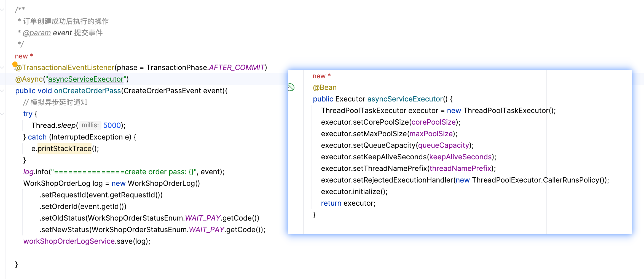Click fold arrow on the @TransactionalEventListener line
The image size is (644, 279).
tap(2, 68)
